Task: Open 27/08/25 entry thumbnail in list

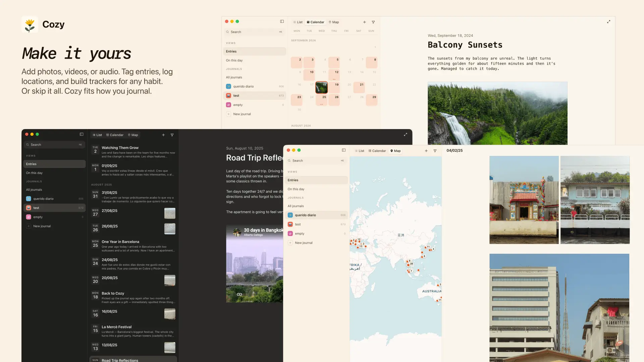Action: coord(170,214)
